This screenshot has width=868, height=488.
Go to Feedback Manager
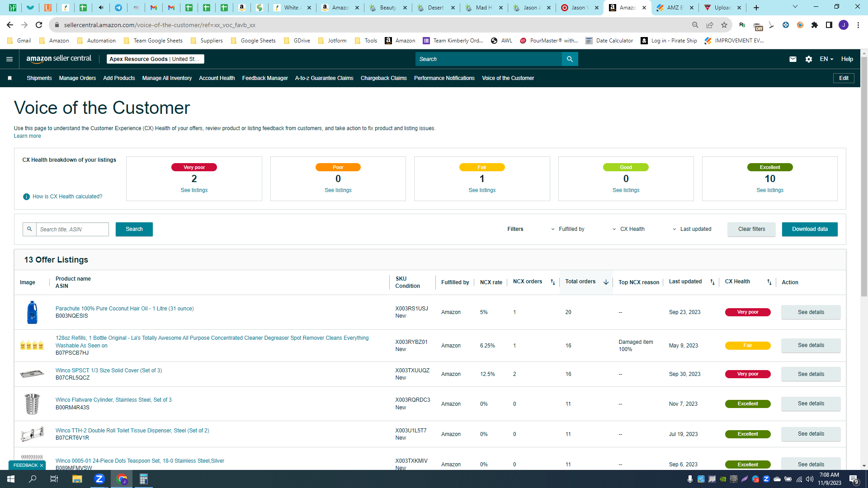coord(265,78)
